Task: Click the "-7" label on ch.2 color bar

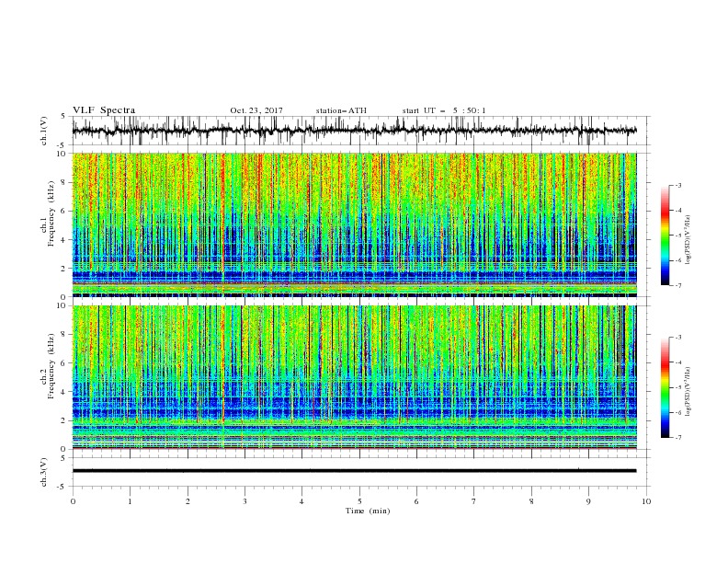Action: pos(677,438)
